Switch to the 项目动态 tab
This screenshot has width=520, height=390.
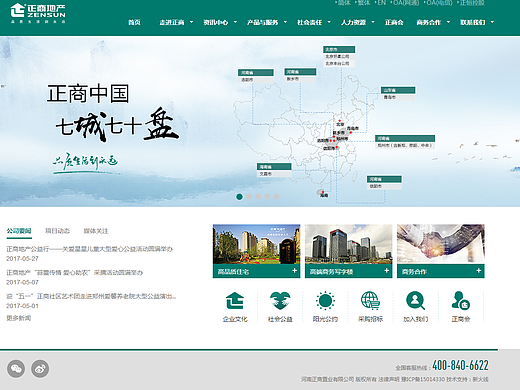tap(57, 231)
